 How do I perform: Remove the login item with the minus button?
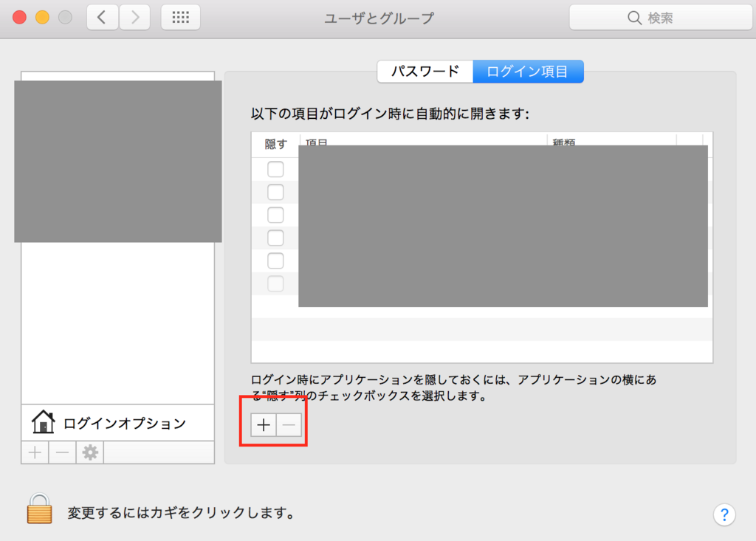(289, 425)
